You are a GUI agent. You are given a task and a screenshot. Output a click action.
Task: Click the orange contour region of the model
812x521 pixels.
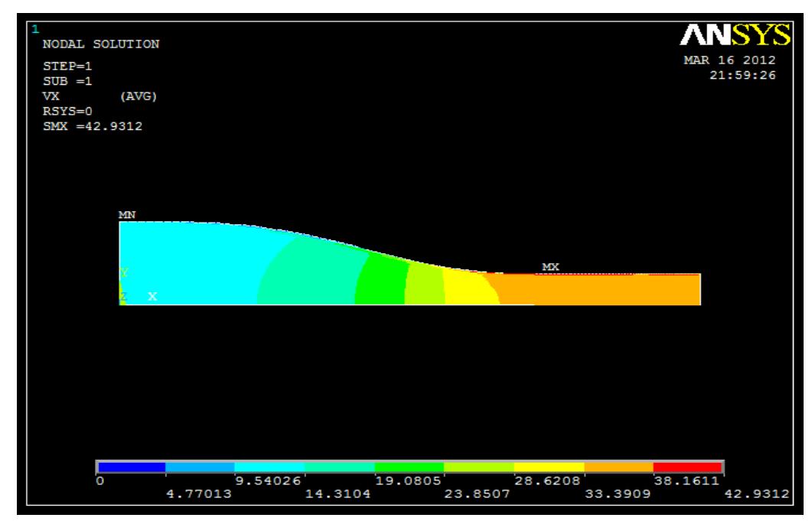605,289
